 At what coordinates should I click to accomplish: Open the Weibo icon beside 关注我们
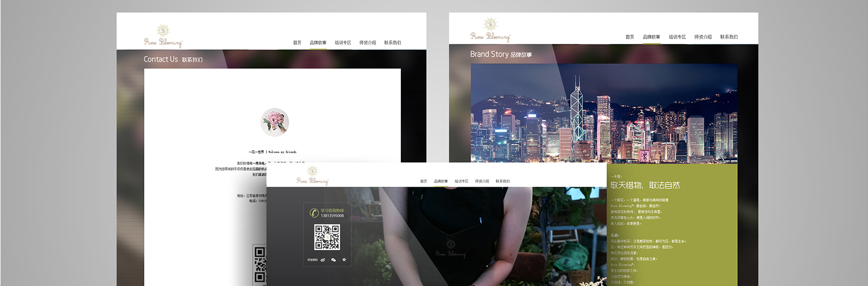click(323, 260)
